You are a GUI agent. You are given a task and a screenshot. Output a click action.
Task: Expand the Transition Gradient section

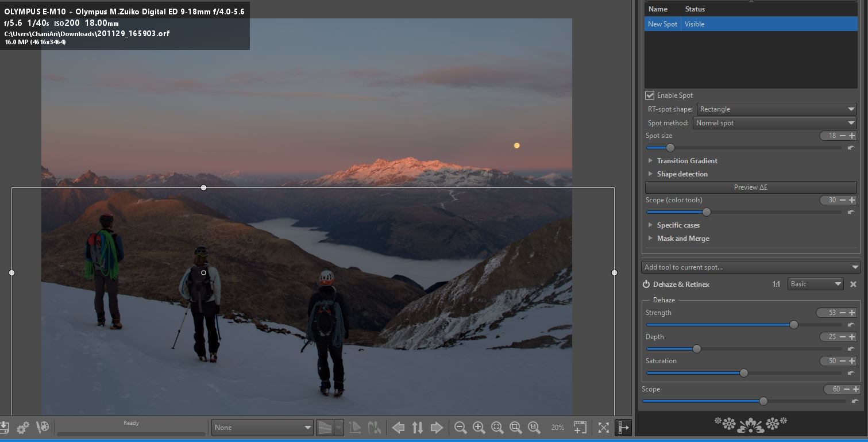click(x=687, y=161)
